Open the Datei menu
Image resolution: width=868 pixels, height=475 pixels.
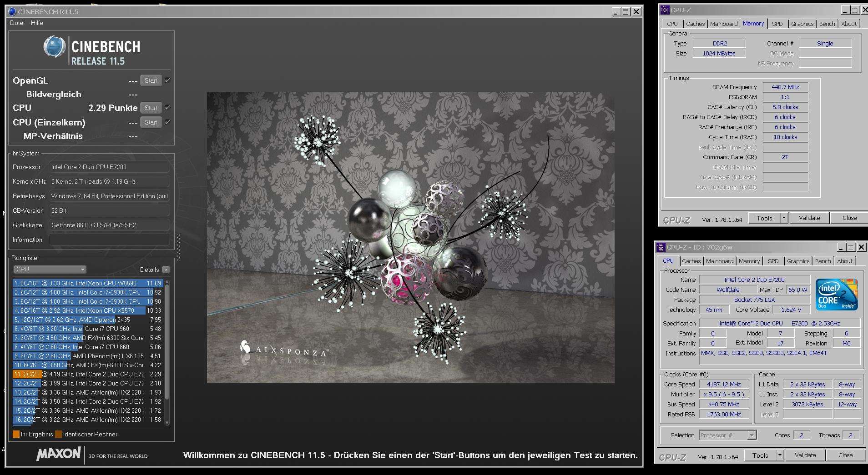tap(17, 23)
